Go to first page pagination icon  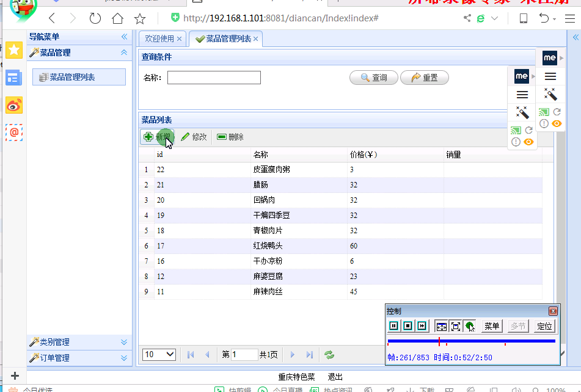point(191,355)
